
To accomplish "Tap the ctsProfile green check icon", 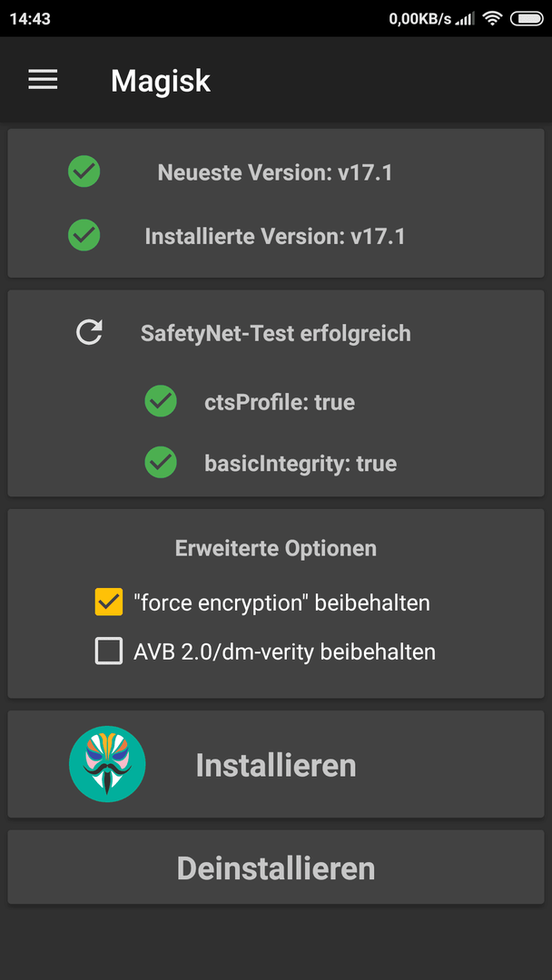I will (161, 401).
